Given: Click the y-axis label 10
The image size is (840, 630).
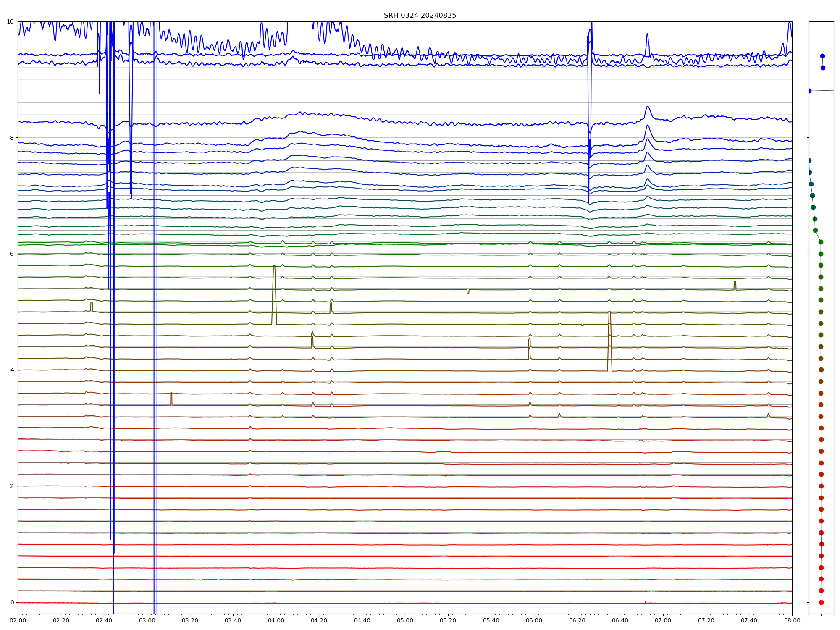Looking at the screenshot, I should pos(10,21).
